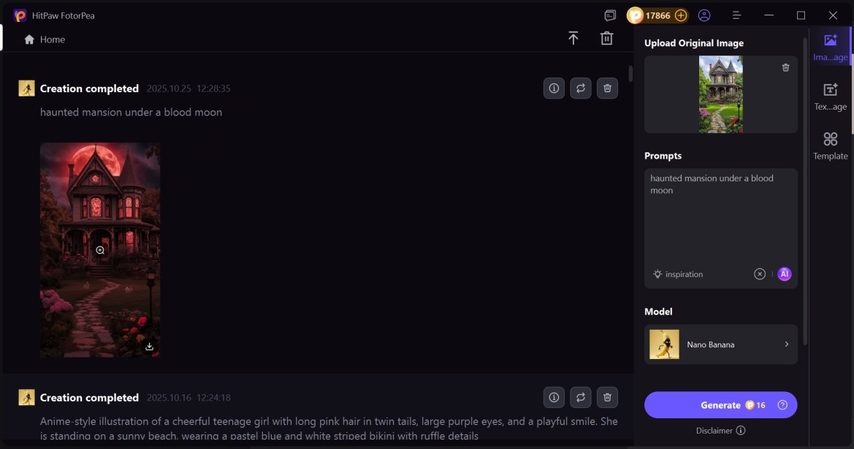Click the plus icon to add coins
This screenshot has width=854, height=449.
point(681,15)
